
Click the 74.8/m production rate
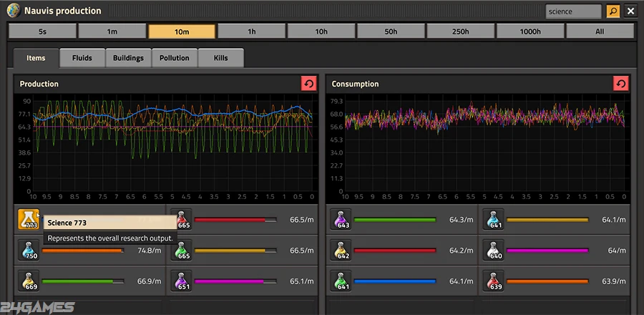pyautogui.click(x=149, y=251)
